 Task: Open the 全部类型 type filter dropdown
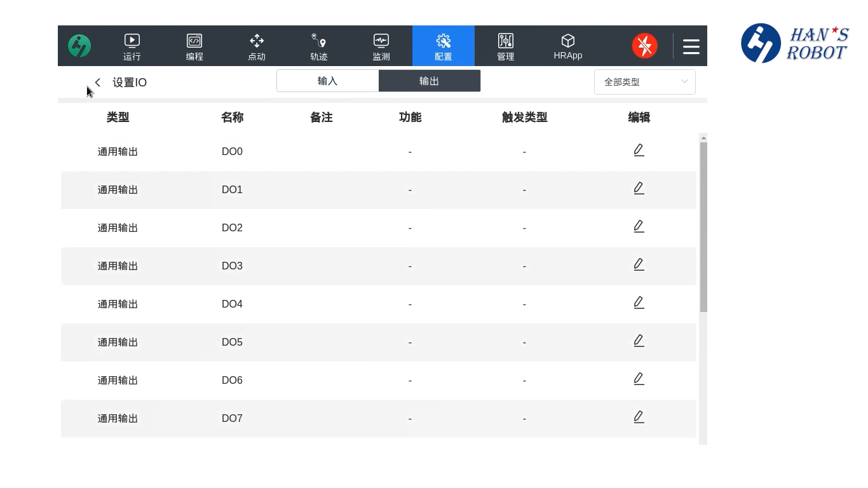coord(645,82)
